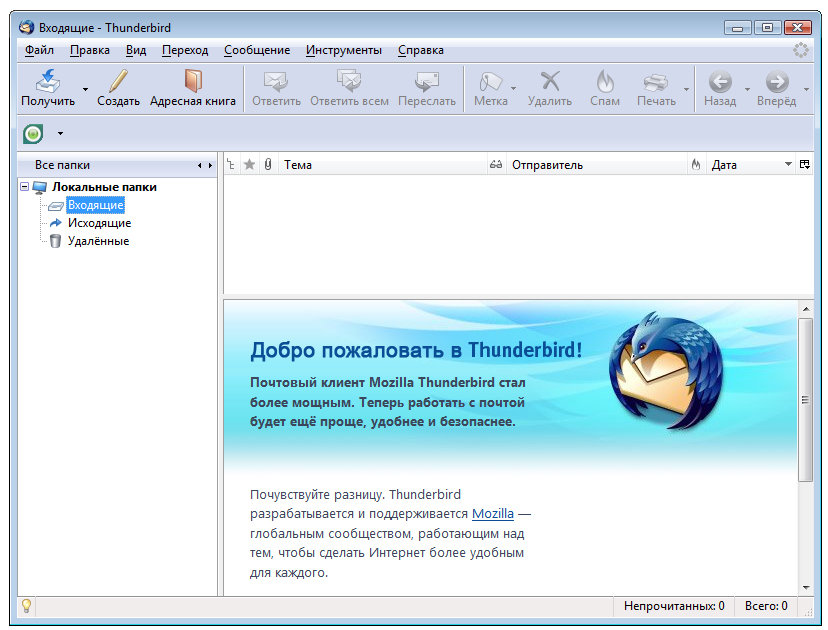Open the Файл menu
Image resolution: width=828 pixels, height=630 pixels.
[39, 50]
